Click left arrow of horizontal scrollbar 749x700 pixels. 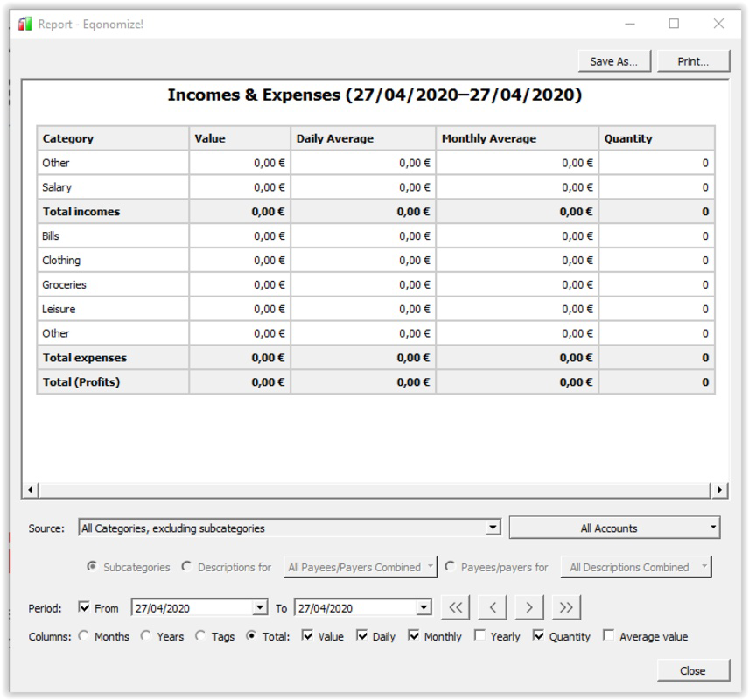[x=31, y=490]
